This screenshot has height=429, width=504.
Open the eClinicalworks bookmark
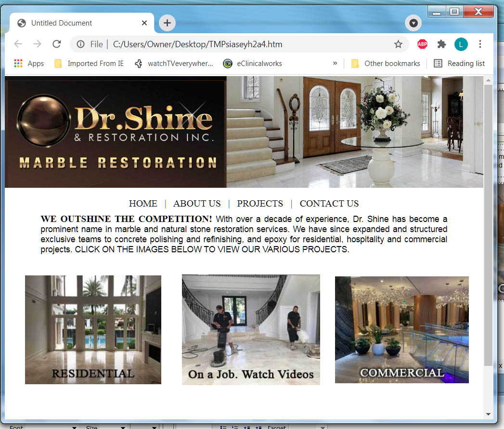(x=252, y=64)
